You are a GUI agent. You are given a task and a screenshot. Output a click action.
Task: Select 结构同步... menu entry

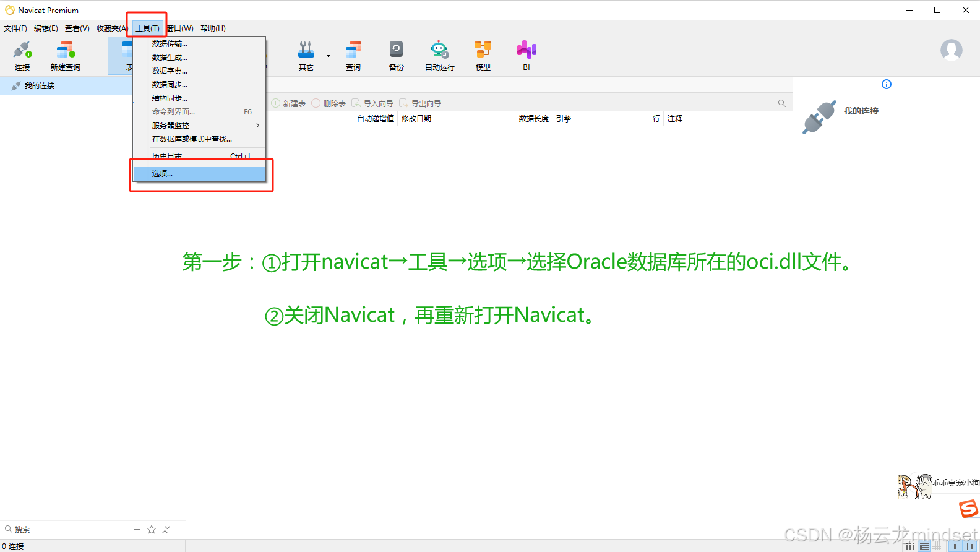click(x=199, y=98)
